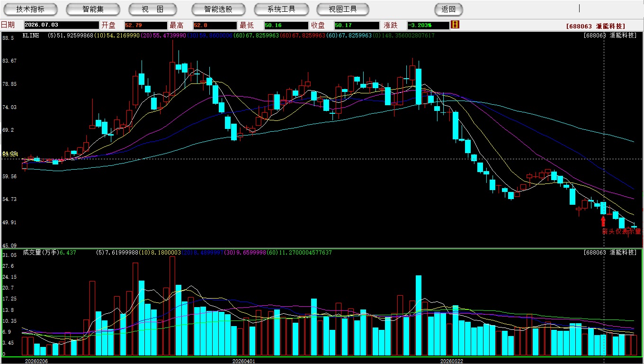
Task: Click the 收盘 value 50.17
Action: click(357, 25)
